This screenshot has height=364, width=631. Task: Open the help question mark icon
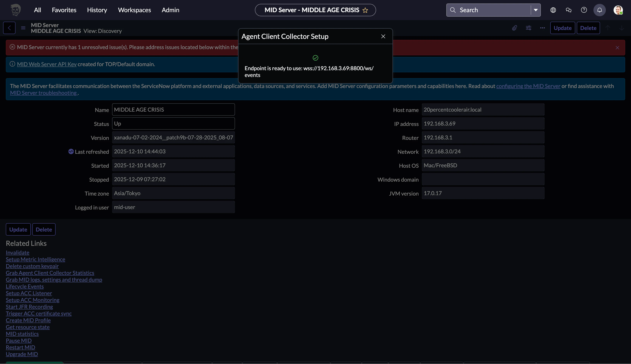(x=584, y=10)
